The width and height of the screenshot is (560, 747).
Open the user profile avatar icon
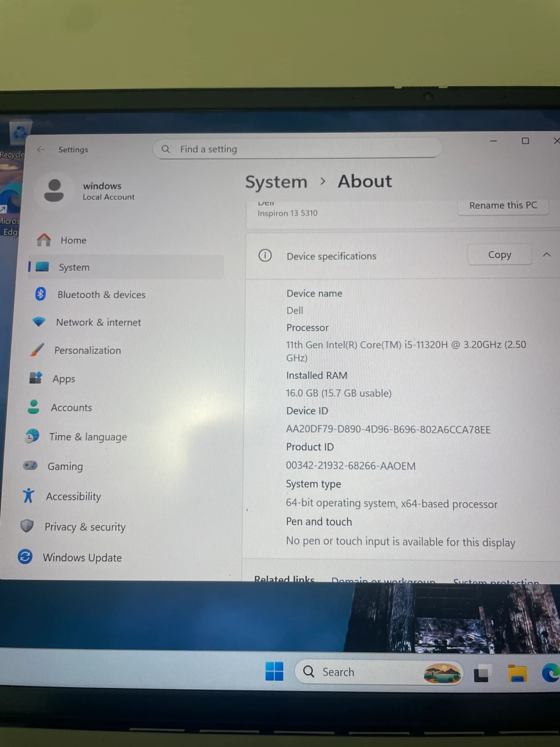(x=54, y=191)
